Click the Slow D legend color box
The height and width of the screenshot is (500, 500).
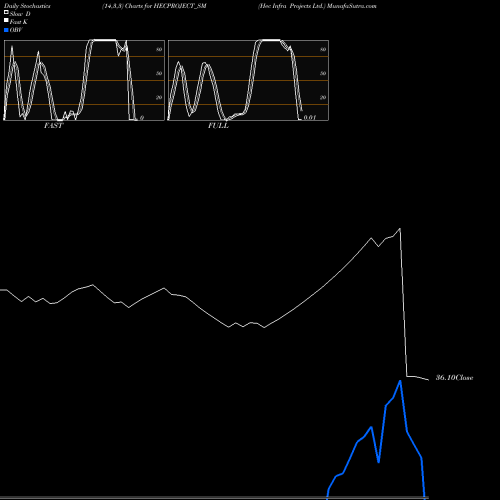click(6, 13)
